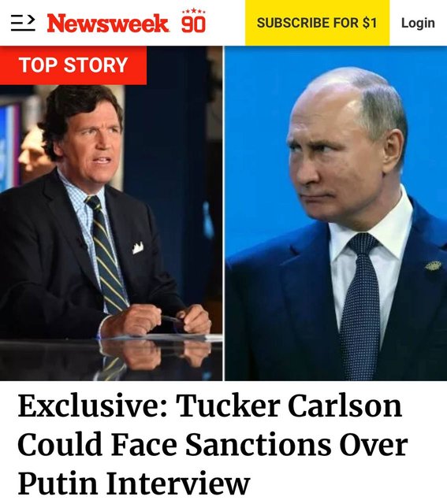Click the lapel pin on the blue suit
Image resolution: width=447 pixels, height=504 pixels.
(434, 265)
